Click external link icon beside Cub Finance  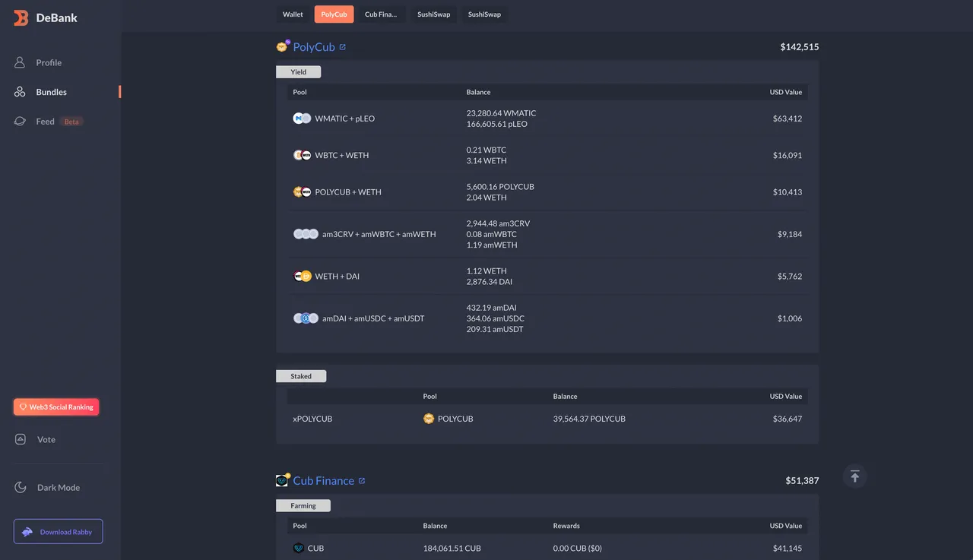[362, 480]
